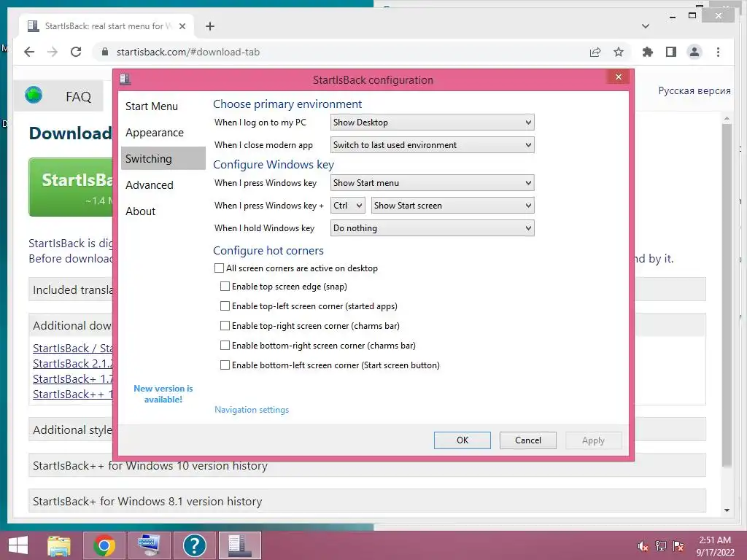Click the muted volume tray icon
The image size is (747, 560).
(x=643, y=546)
